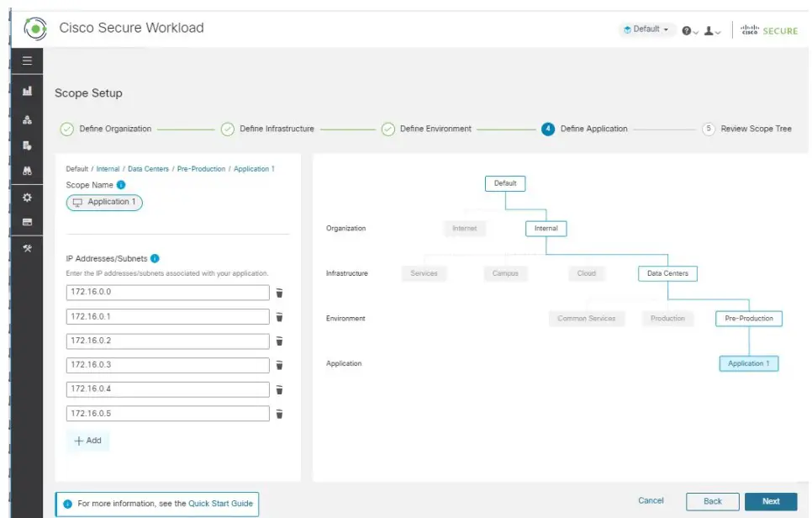Open the hamburger navigation menu
The height and width of the screenshot is (518, 812).
click(28, 61)
